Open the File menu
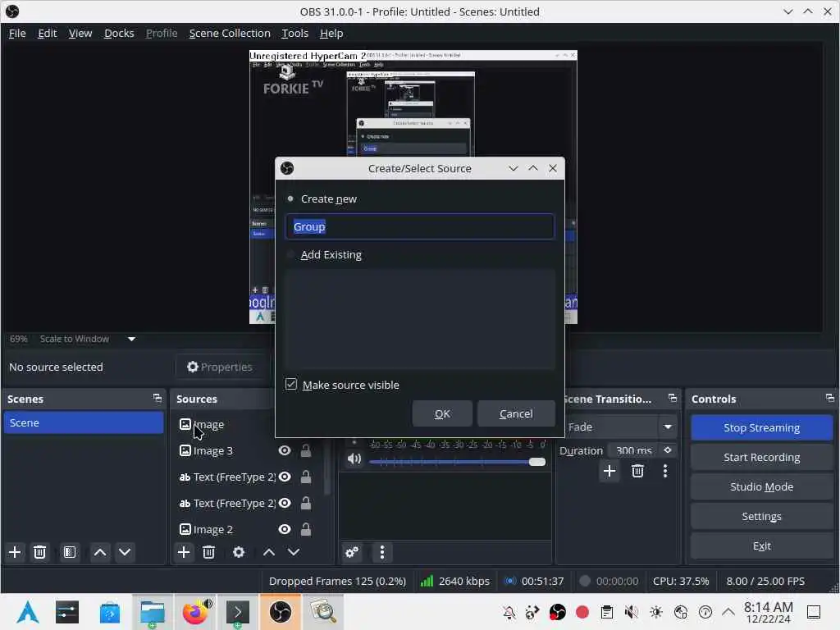This screenshot has height=630, width=840. (17, 33)
